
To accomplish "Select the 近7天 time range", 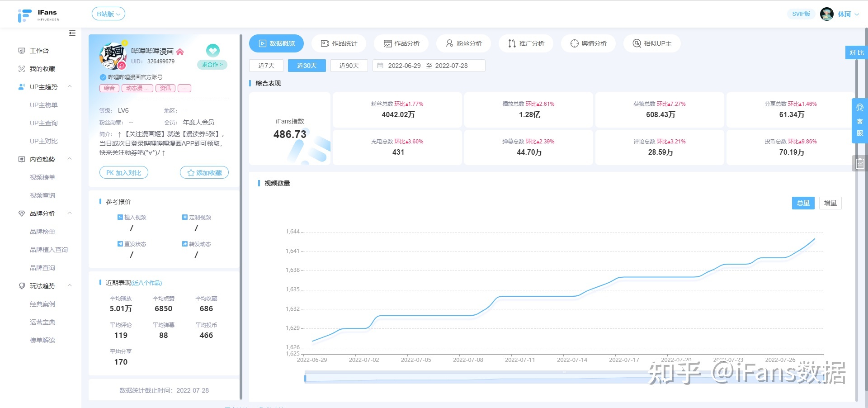I will [x=266, y=66].
